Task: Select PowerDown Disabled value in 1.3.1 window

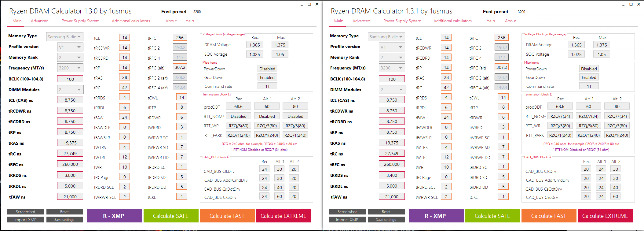Action: pos(589,69)
